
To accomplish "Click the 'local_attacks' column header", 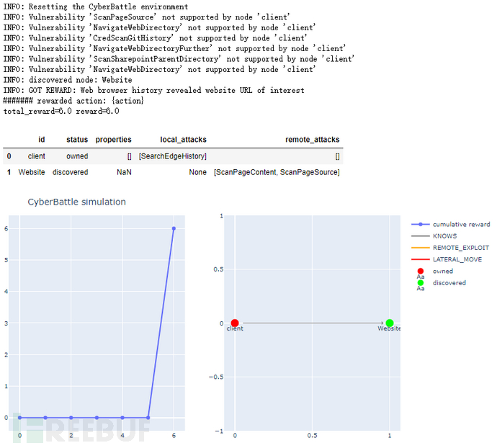I will coord(183,140).
